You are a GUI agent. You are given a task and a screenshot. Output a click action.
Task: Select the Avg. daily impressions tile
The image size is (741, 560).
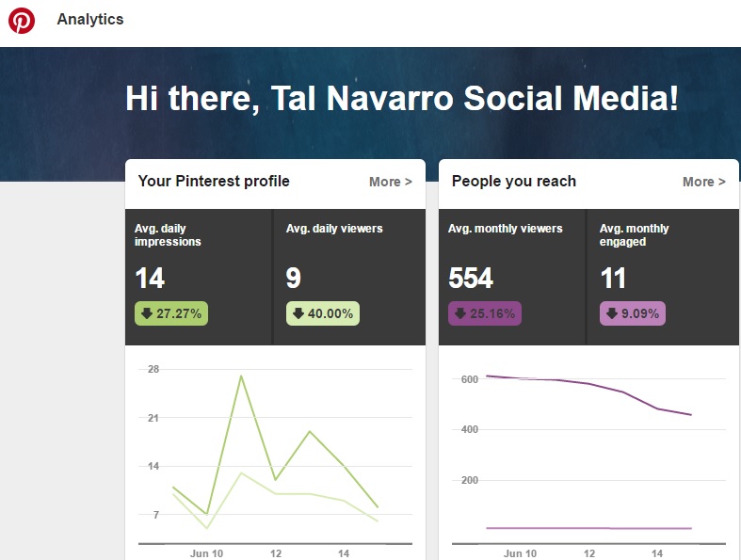200,277
